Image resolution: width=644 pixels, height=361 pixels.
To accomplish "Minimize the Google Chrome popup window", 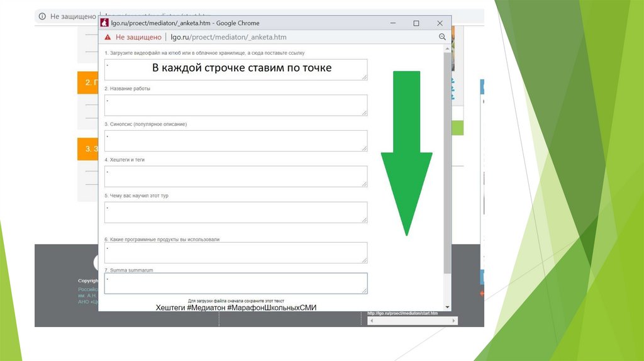I will 393,23.
